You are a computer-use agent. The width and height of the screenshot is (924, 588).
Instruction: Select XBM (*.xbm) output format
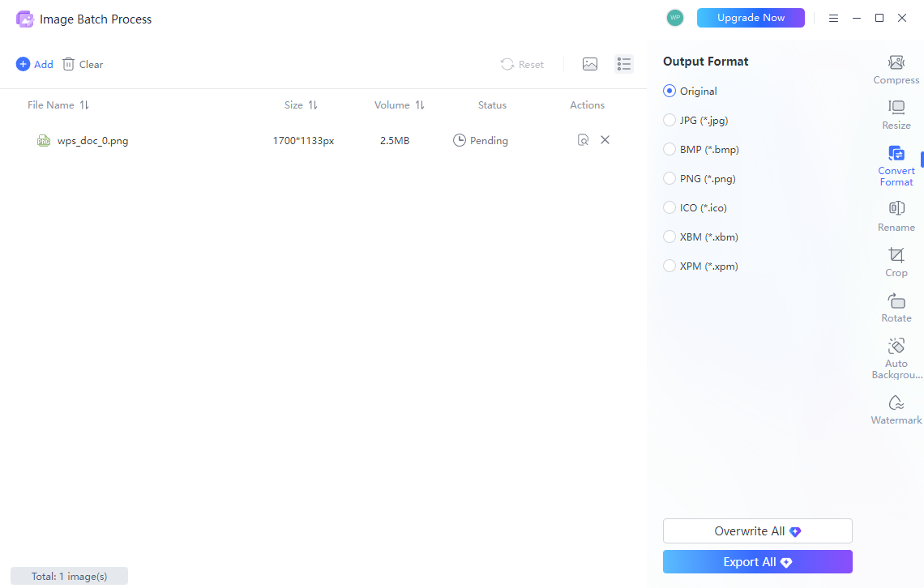(700, 236)
